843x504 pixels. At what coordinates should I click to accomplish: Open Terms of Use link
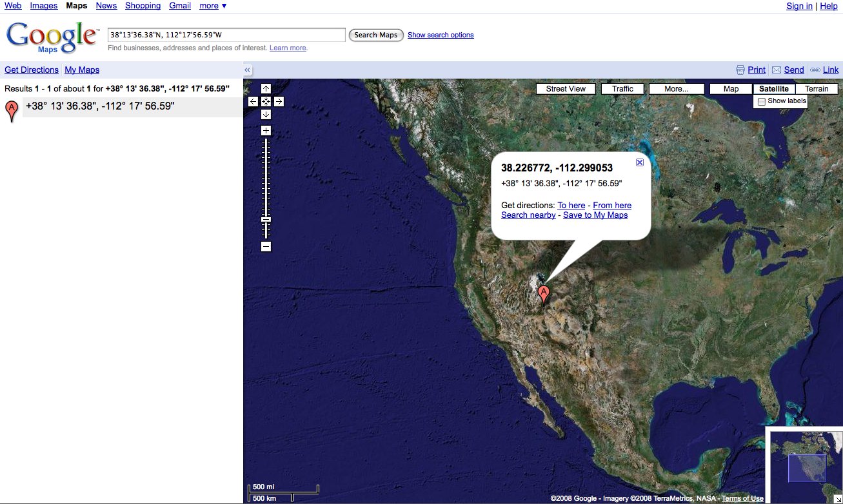pyautogui.click(x=742, y=498)
